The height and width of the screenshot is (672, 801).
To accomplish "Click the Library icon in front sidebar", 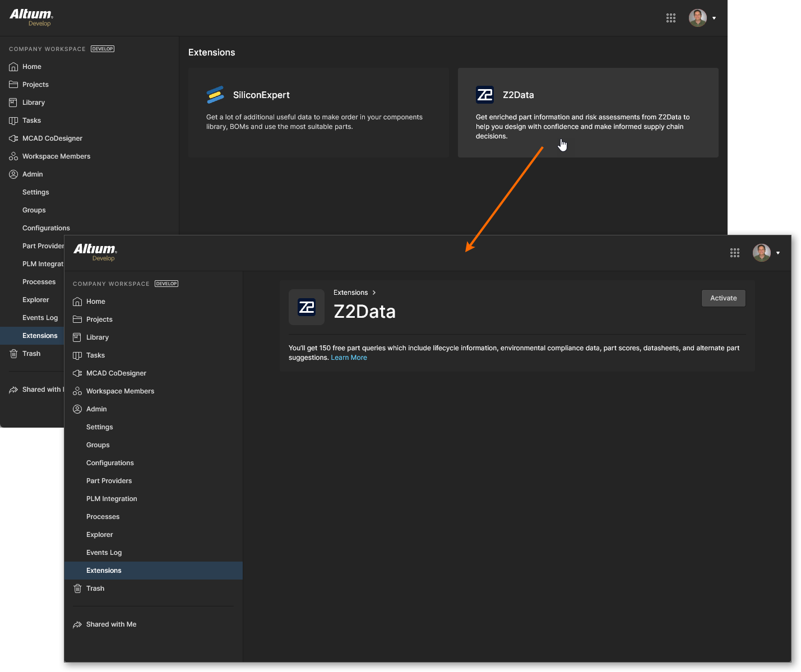I will pyautogui.click(x=77, y=337).
